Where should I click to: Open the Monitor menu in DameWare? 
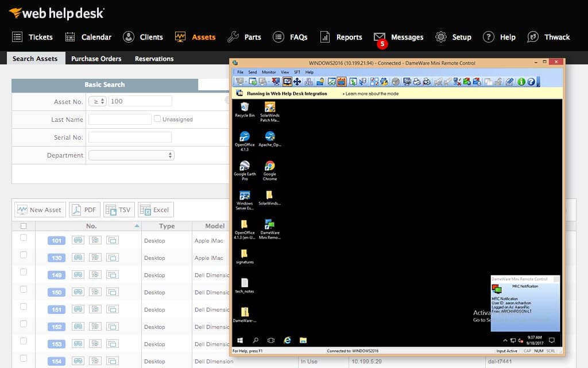coord(268,72)
